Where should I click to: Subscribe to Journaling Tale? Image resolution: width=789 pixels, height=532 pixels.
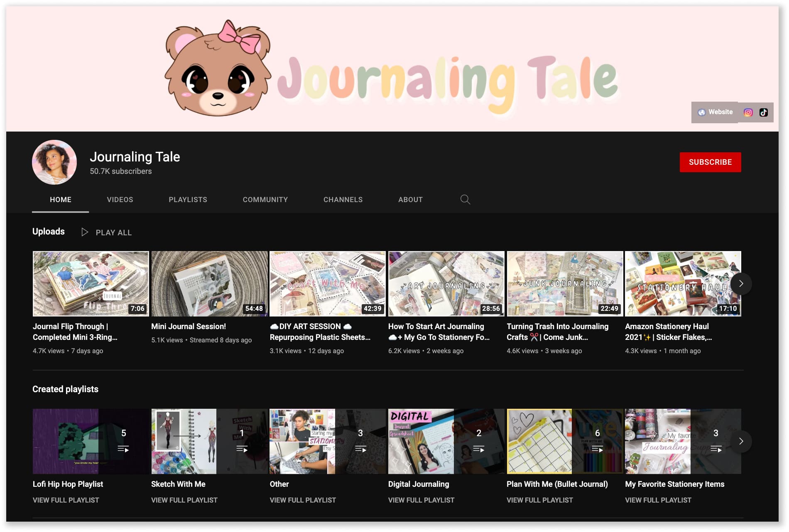(710, 162)
